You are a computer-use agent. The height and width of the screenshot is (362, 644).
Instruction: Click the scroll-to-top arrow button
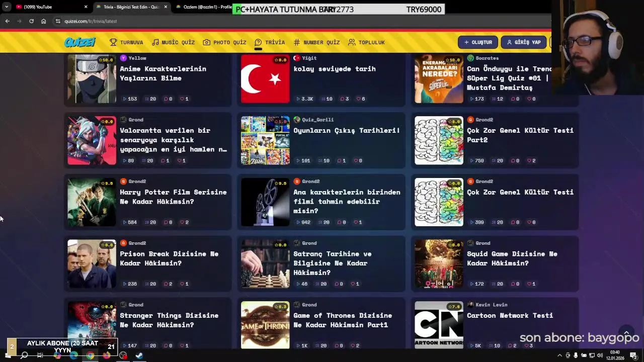point(626,333)
